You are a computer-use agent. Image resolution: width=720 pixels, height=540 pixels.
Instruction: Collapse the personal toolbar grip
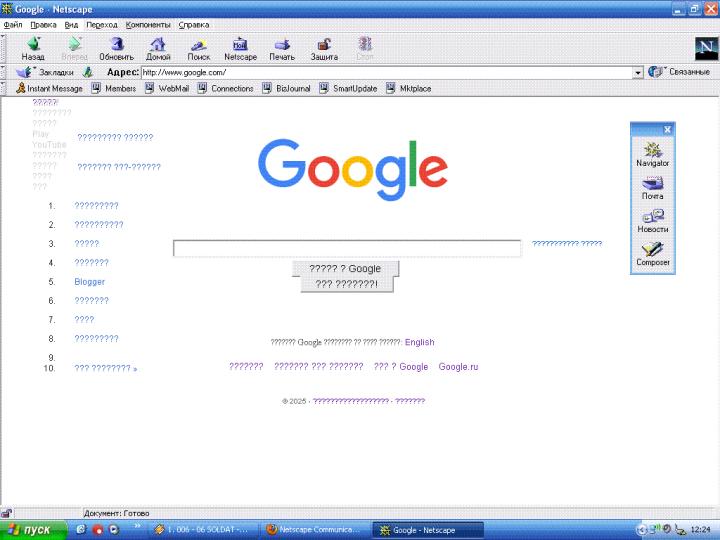click(x=3, y=88)
